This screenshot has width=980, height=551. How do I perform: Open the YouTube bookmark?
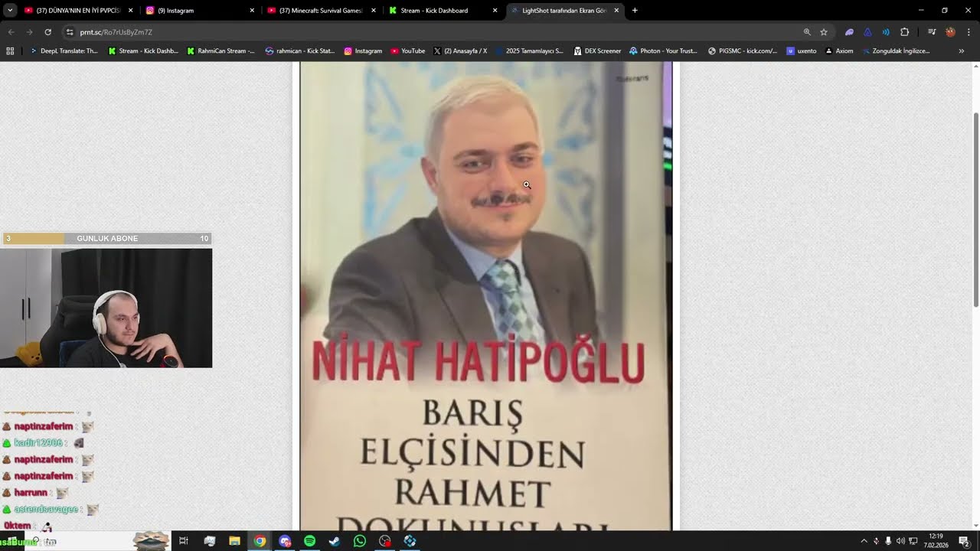[407, 51]
